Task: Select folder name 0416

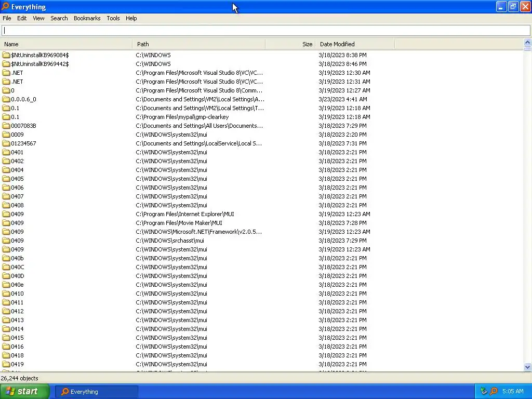Action: tap(17, 347)
